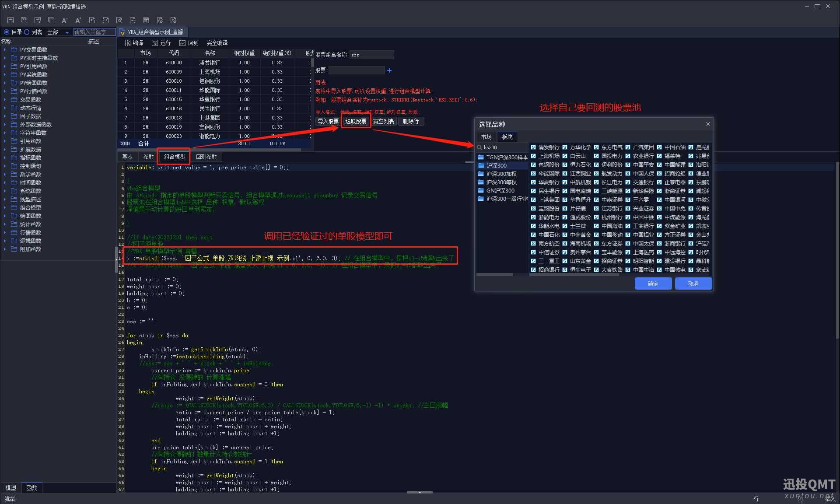Viewport: 840px width, 504px height.
Task: Click the first document settings gear icon
Action: pyautogui.click(x=160, y=20)
